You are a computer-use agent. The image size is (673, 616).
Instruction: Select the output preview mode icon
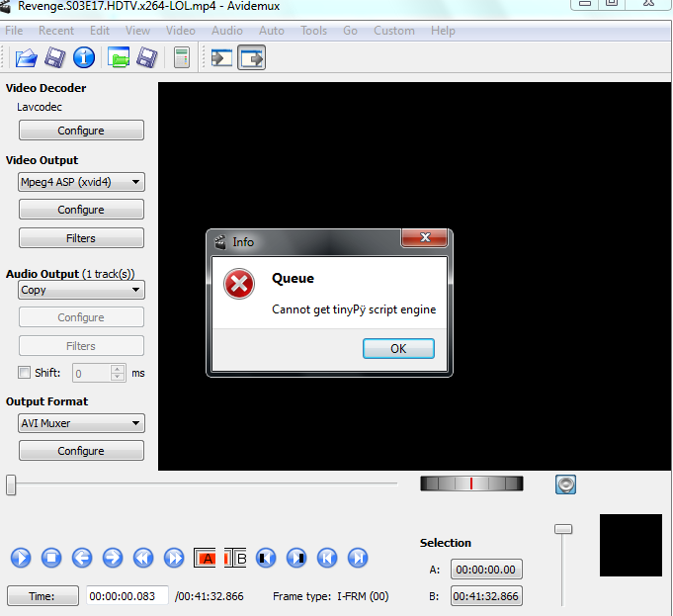[x=252, y=57]
